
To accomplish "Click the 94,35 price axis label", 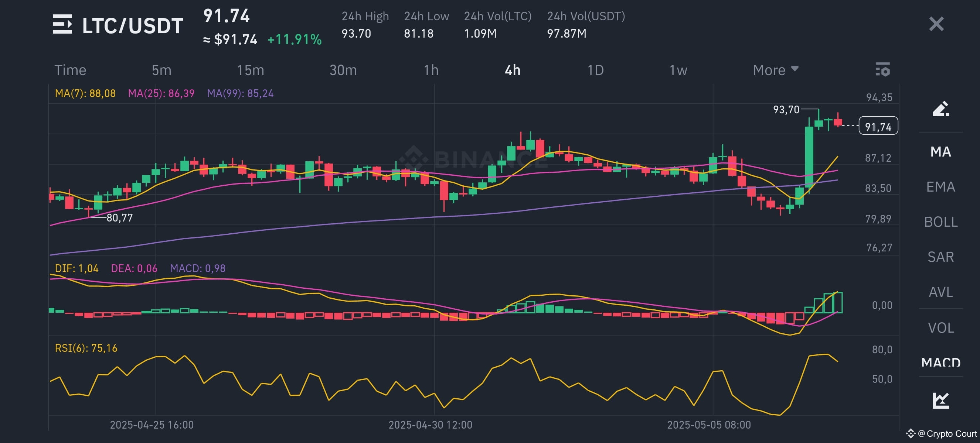I will coord(879,97).
